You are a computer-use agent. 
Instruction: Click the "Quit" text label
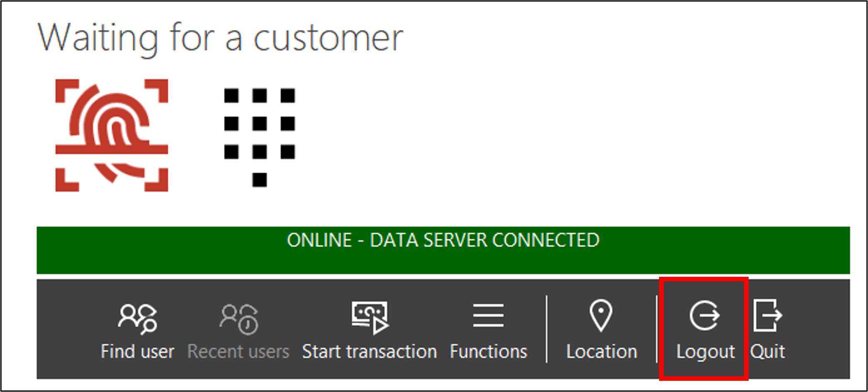pyautogui.click(x=767, y=352)
